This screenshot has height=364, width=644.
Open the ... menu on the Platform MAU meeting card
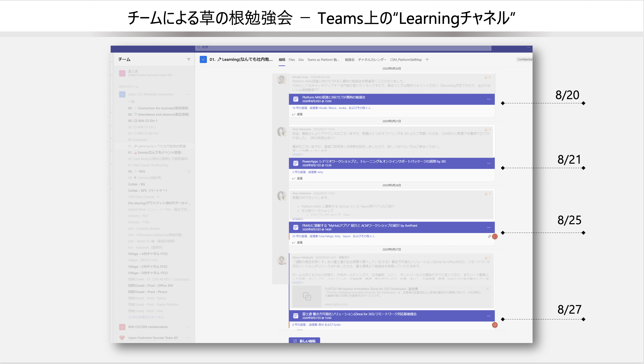(x=489, y=99)
